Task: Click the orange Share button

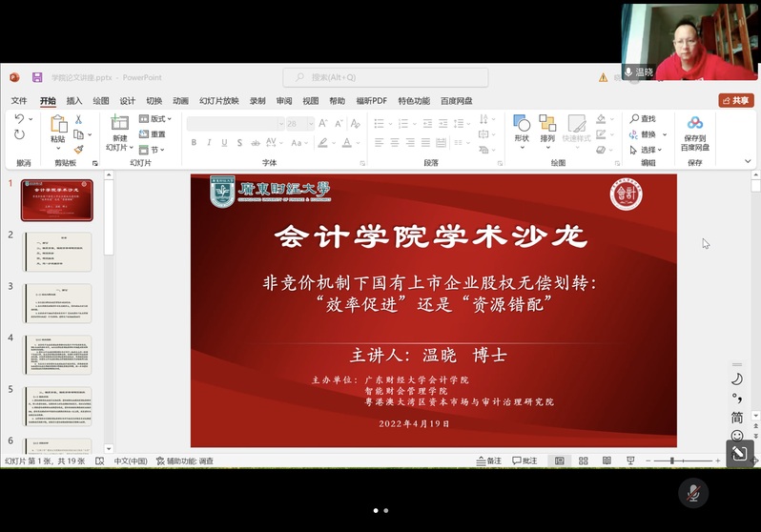Action: pyautogui.click(x=736, y=100)
